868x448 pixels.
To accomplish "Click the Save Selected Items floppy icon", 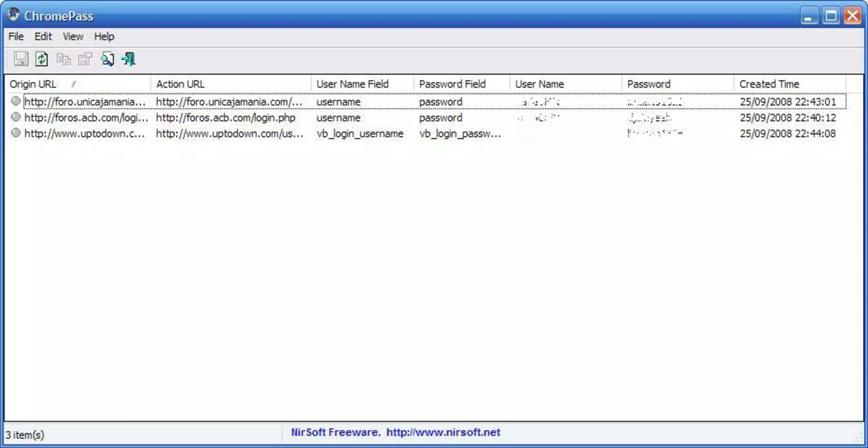I will click(21, 59).
